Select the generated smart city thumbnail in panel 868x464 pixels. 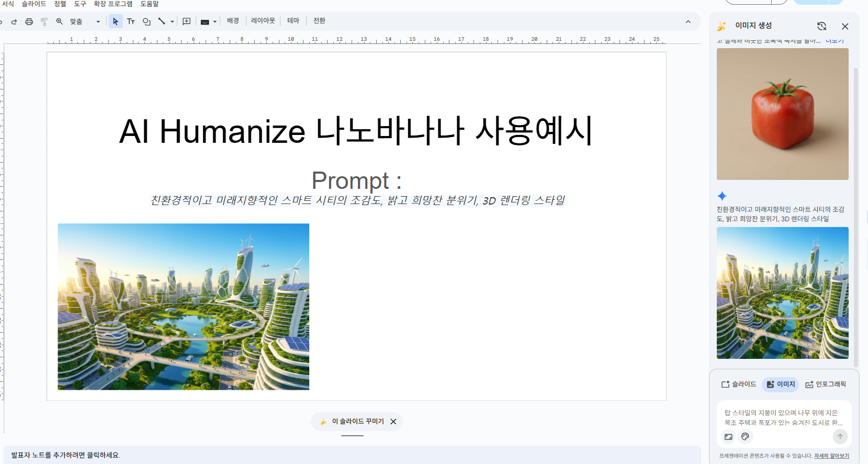(783, 293)
